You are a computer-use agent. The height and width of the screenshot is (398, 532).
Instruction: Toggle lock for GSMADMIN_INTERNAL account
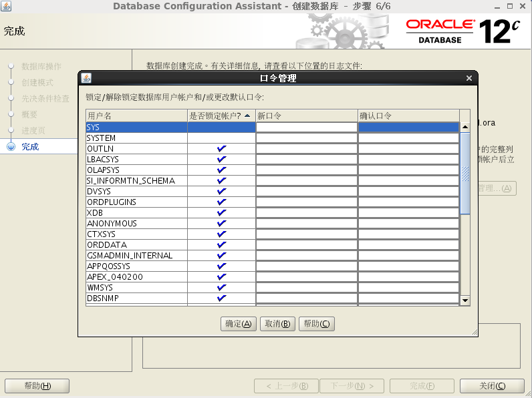pyautogui.click(x=221, y=255)
